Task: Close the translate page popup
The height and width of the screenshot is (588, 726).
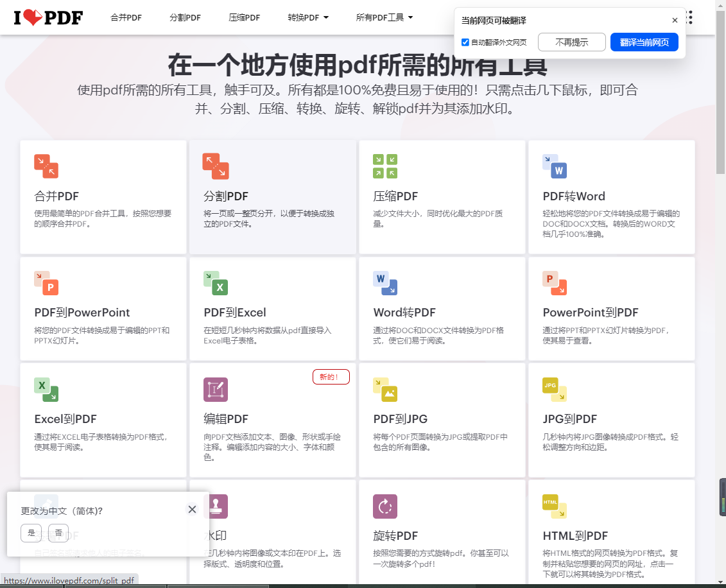Action: click(675, 21)
